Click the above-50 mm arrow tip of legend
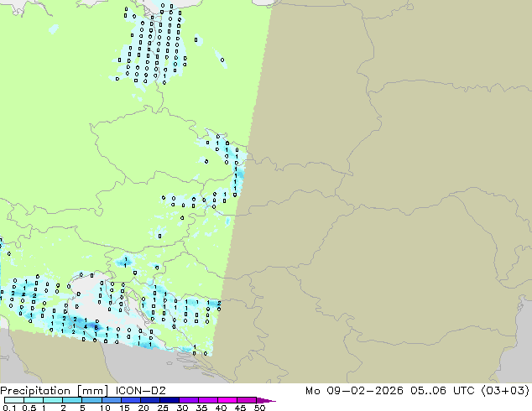Image resolution: width=532 pixels, height=411 pixels. [x=266, y=401]
